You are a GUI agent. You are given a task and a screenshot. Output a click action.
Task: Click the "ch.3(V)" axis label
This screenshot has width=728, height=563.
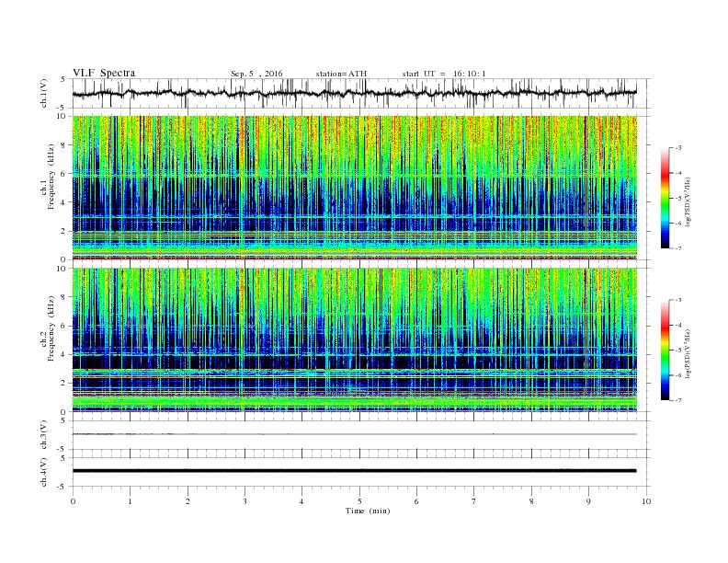click(x=44, y=435)
